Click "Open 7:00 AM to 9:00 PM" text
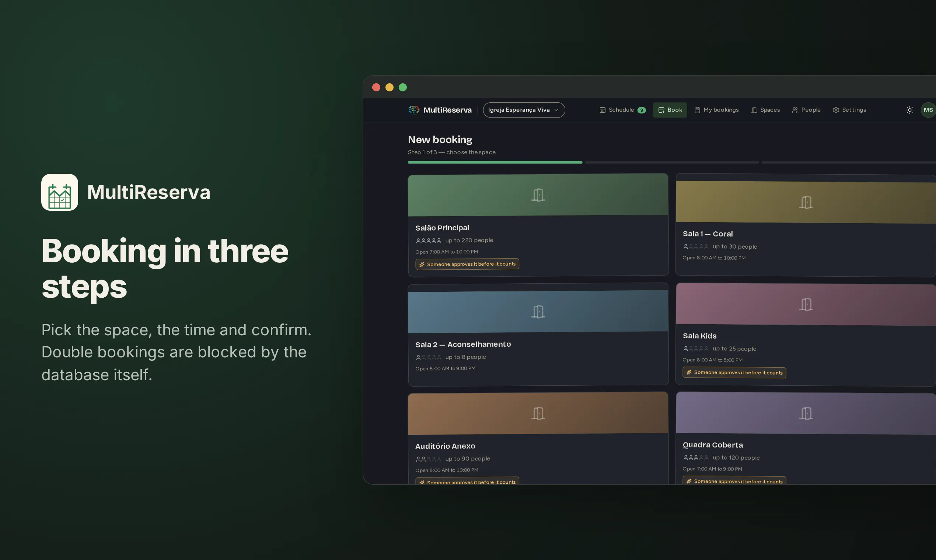The height and width of the screenshot is (560, 936). 712,469
